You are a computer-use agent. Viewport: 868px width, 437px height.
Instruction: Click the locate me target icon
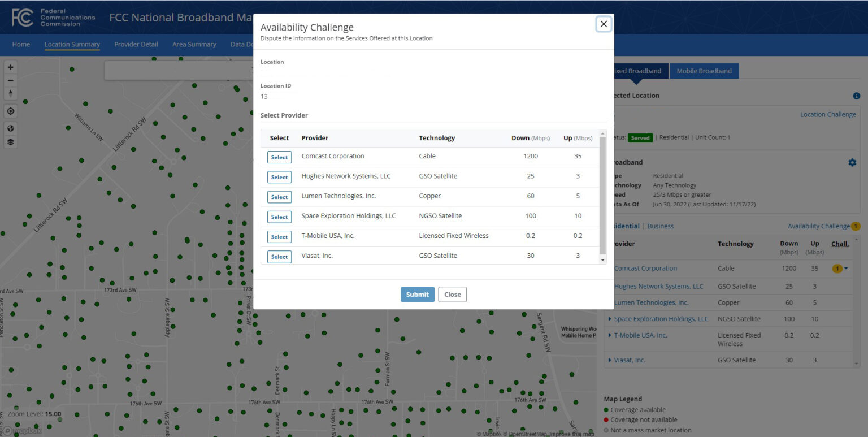coord(11,111)
